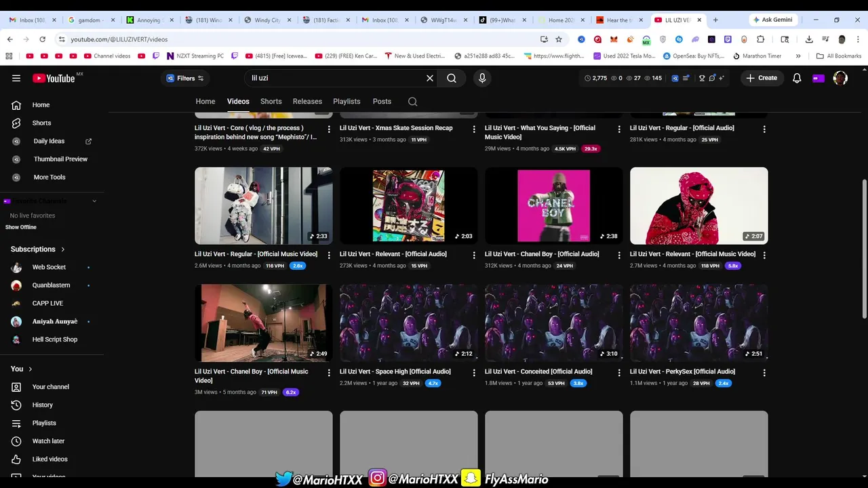Expand the Subscriptions section
The height and width of the screenshot is (488, 868).
click(38, 249)
